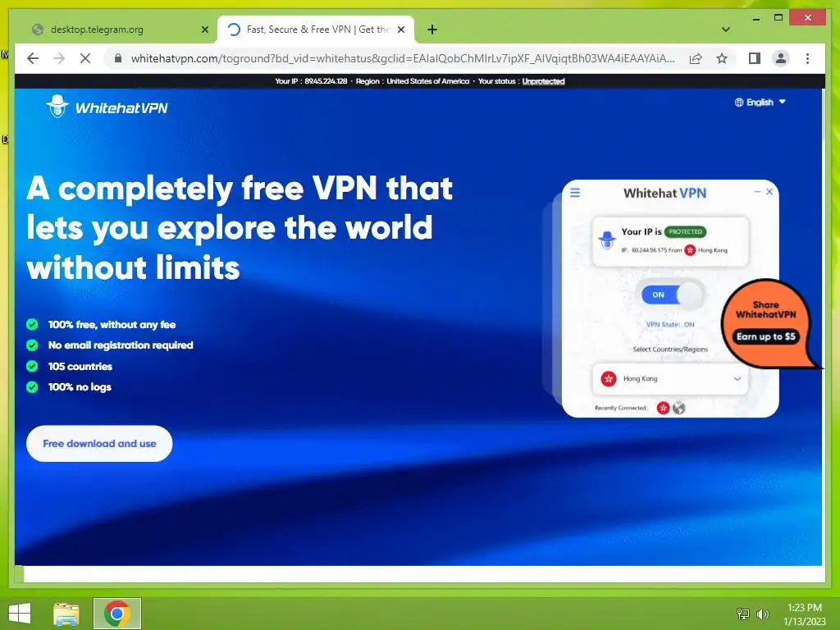Share this page from address bar
This screenshot has height=630, width=840.
pyautogui.click(x=696, y=58)
